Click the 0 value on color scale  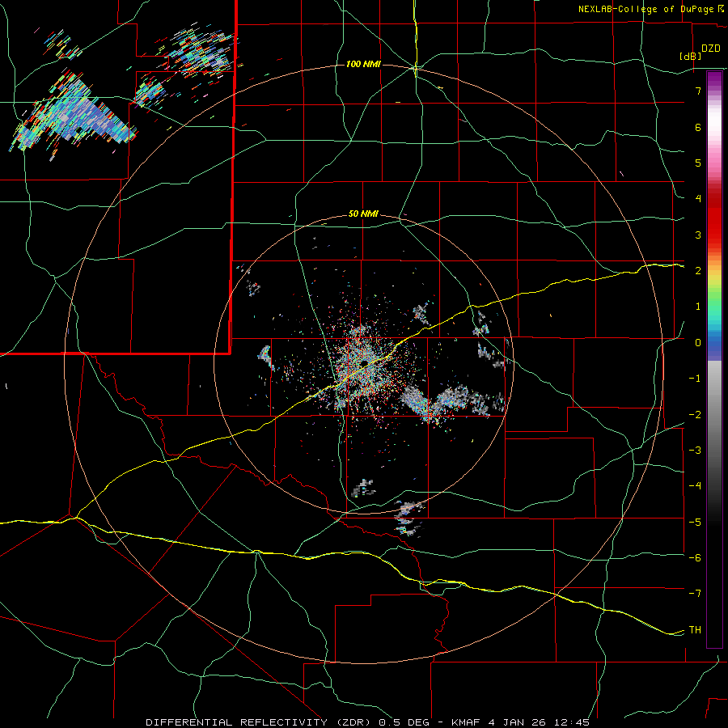coord(697,343)
